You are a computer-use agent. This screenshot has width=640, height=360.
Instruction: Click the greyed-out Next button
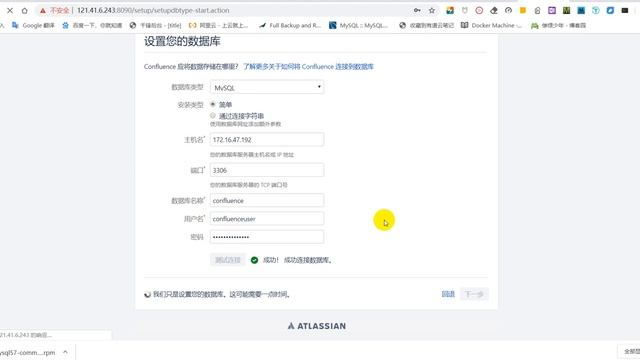coord(474,294)
